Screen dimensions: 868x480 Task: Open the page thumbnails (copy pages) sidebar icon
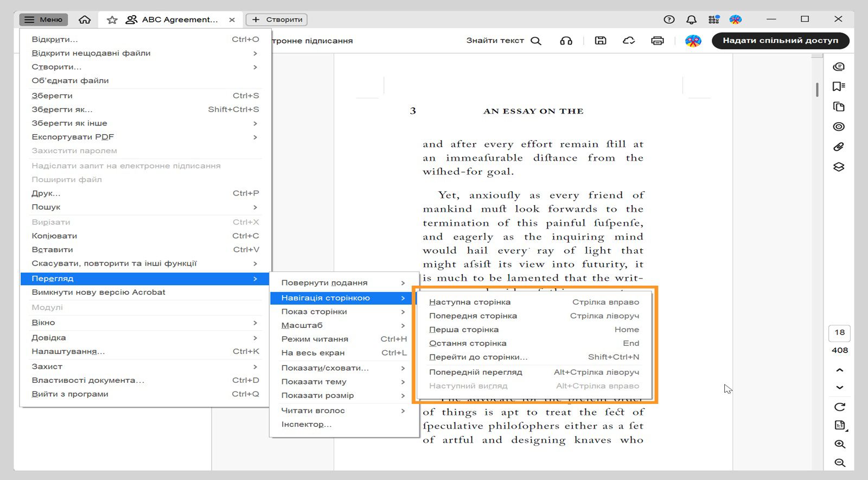(839, 107)
